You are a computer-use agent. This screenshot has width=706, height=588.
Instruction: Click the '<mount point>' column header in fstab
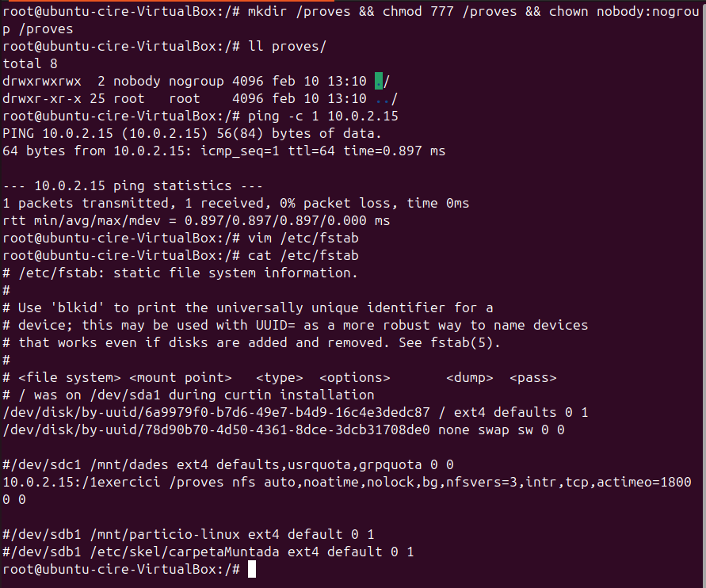(181, 377)
